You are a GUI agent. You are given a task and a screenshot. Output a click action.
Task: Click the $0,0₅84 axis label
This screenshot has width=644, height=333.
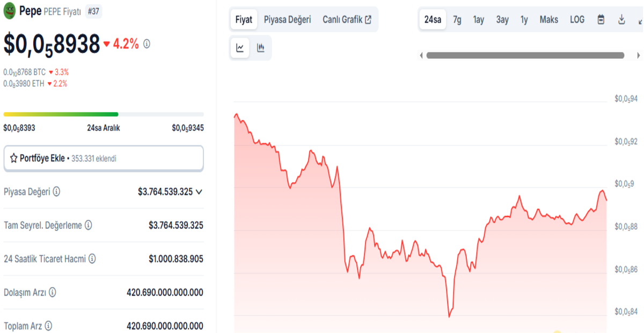626,313
